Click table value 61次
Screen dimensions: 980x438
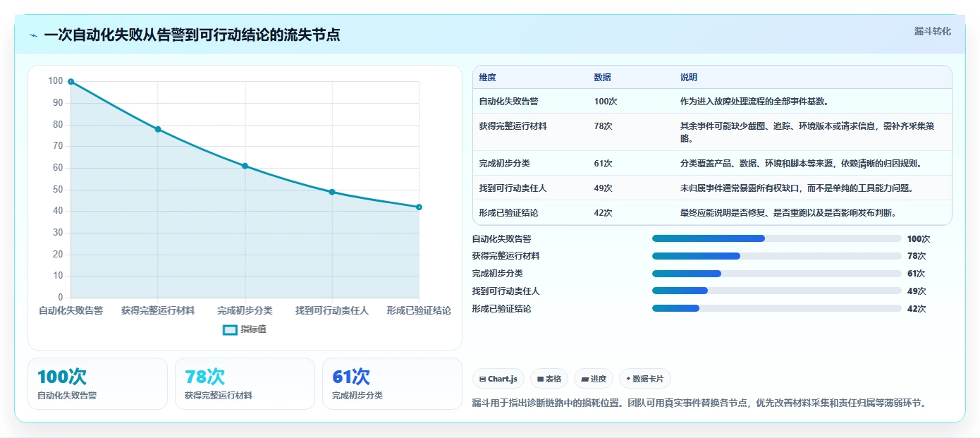click(x=604, y=164)
